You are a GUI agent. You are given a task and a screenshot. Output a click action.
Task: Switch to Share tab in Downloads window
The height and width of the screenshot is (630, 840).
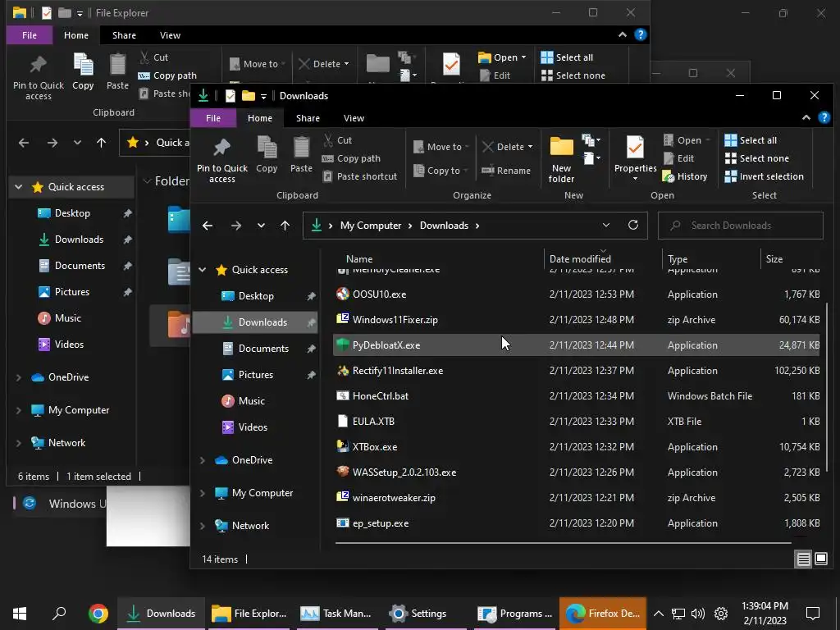[x=308, y=118]
